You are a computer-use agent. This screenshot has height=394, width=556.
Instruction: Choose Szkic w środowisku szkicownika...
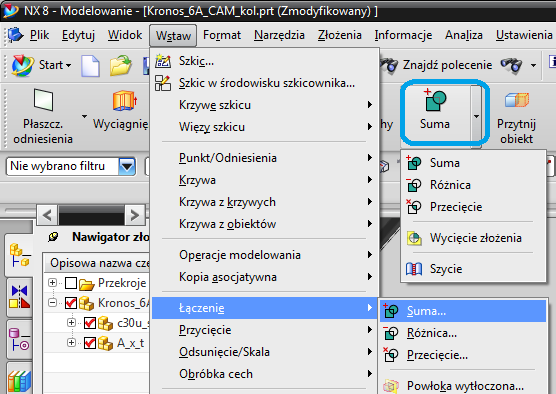265,83
